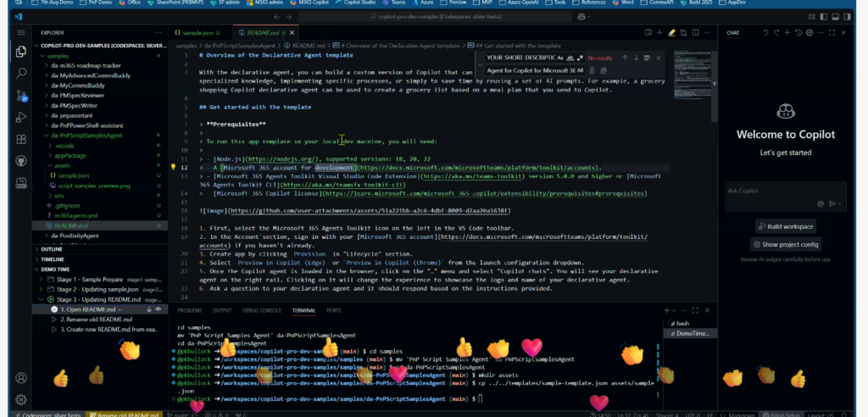
Task: Open the Manage gear in activity bar
Action: coord(21,399)
